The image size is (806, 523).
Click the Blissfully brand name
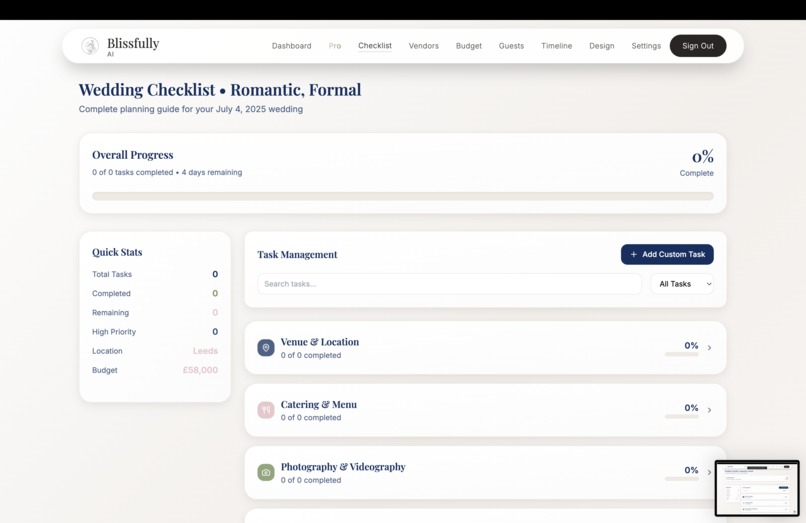[x=133, y=43]
